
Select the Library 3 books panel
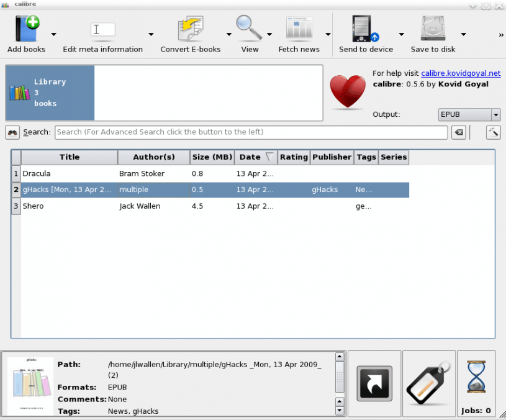(50, 93)
